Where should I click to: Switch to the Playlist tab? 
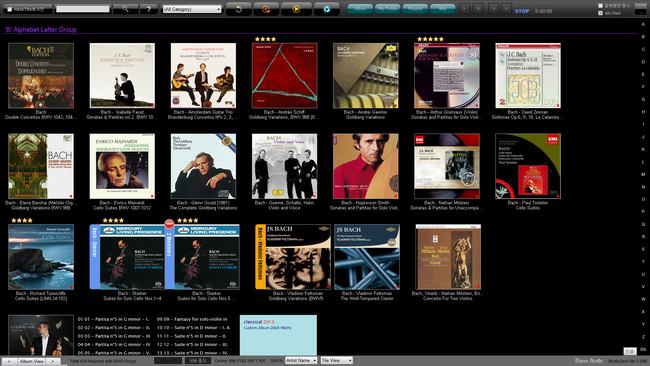(415, 9)
